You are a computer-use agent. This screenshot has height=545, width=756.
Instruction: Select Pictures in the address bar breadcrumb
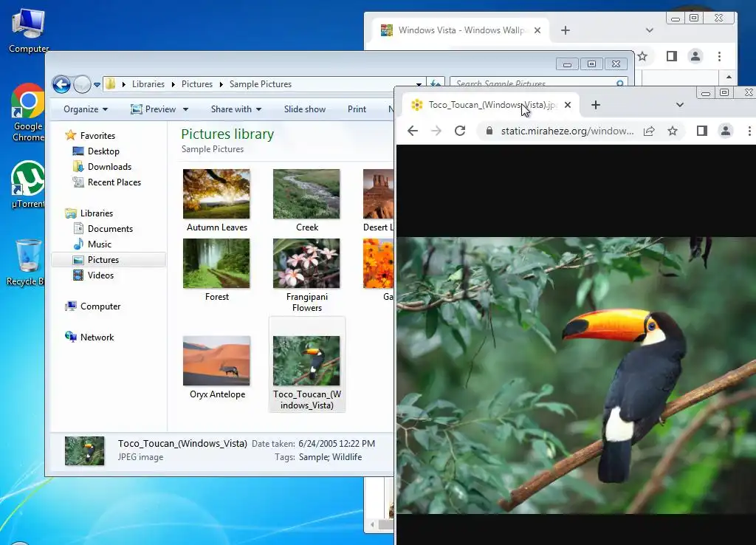(196, 84)
